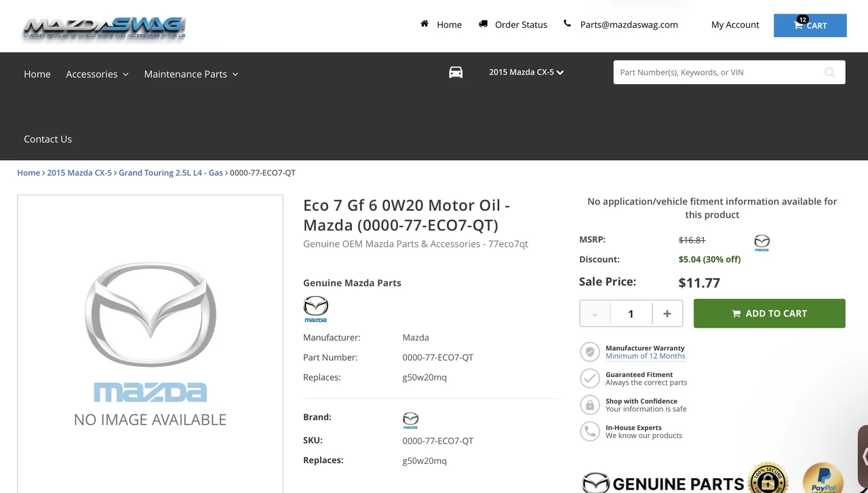Click Mazda logo under Genuine Mazda Parts

pyautogui.click(x=315, y=309)
